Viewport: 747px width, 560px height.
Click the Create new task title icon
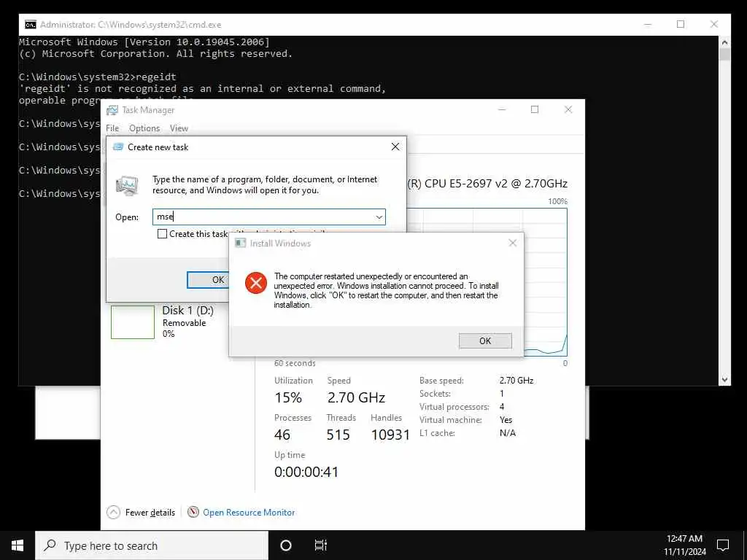tap(117, 147)
